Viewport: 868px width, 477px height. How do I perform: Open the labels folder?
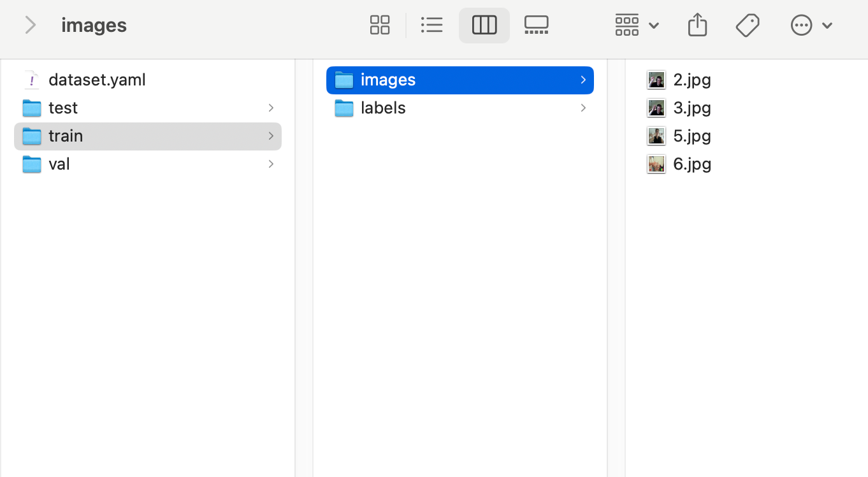click(383, 108)
